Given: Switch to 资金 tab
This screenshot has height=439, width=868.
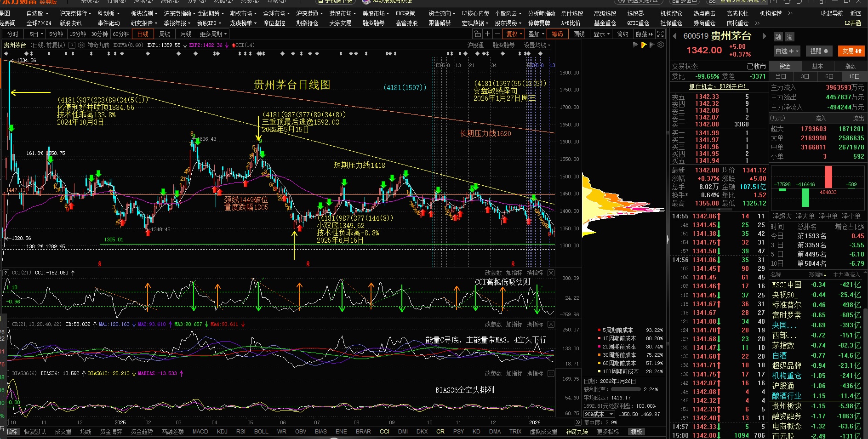Looking at the screenshot, I should (x=785, y=66).
